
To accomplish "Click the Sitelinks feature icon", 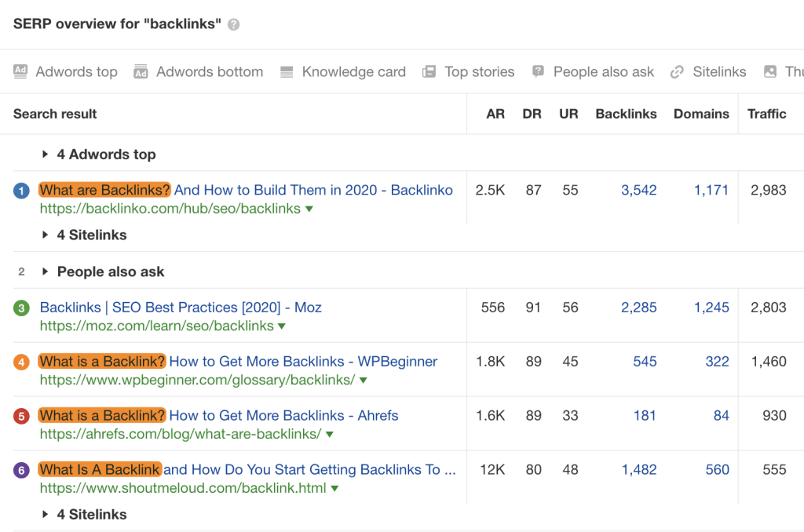I will click(x=677, y=71).
